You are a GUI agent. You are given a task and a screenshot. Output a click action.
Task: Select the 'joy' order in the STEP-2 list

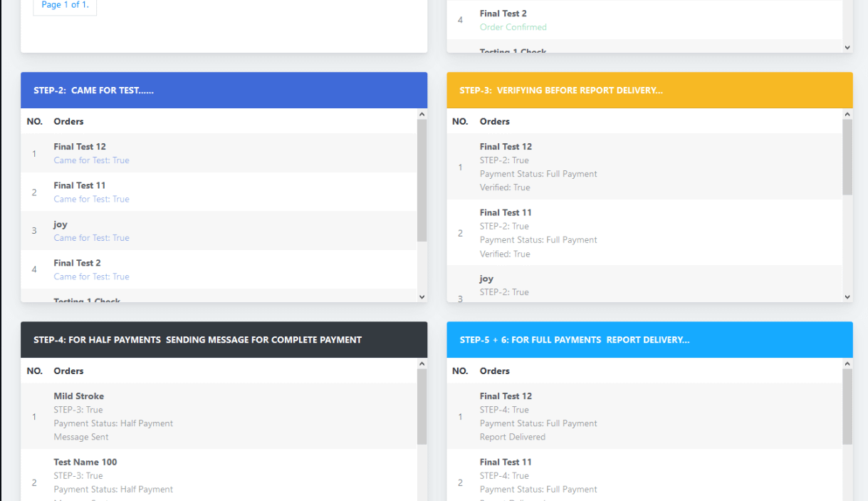click(x=61, y=224)
